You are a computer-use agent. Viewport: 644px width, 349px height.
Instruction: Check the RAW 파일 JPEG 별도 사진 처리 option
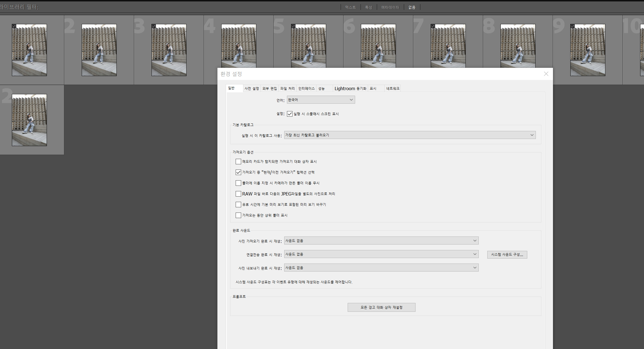(238, 194)
